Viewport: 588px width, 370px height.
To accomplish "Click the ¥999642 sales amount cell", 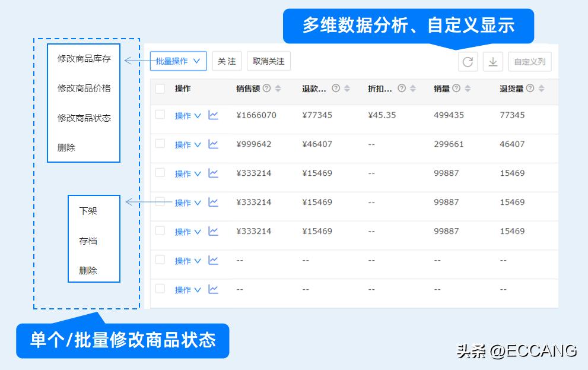I will [x=253, y=144].
